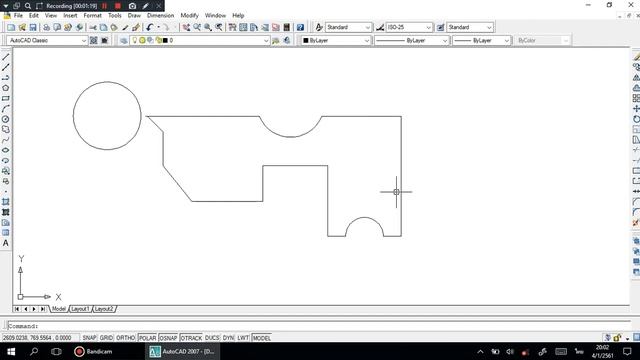Open the File menu

tap(18, 16)
